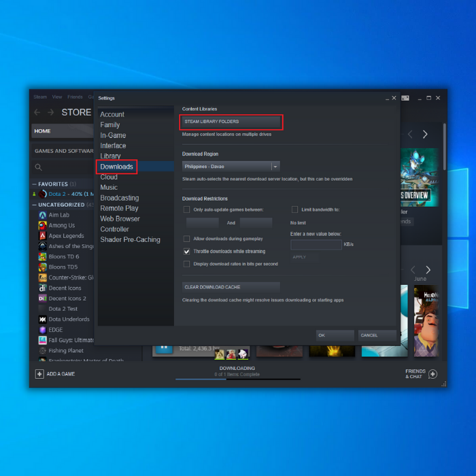
Task: Click next arrow above June shelf
Action: pyautogui.click(x=428, y=269)
